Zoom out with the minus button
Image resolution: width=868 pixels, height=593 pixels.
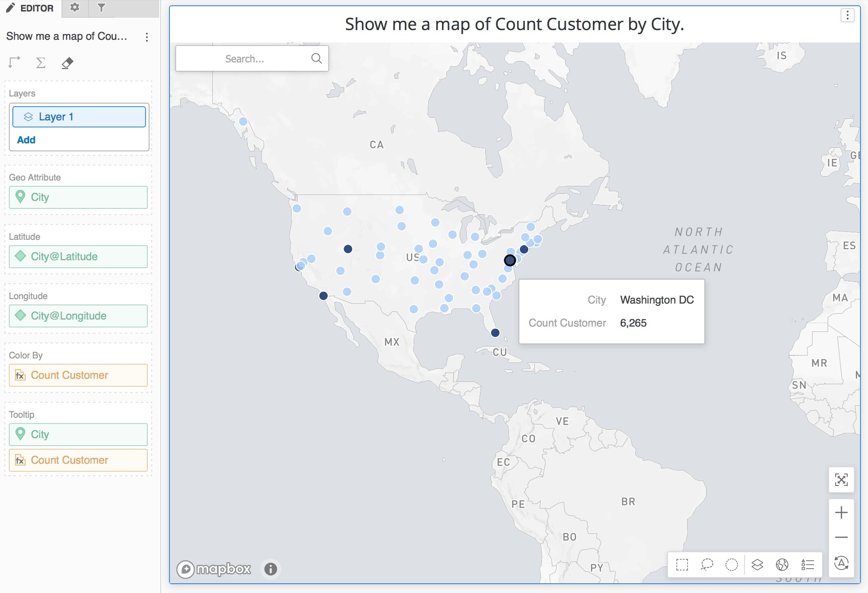coord(841,537)
